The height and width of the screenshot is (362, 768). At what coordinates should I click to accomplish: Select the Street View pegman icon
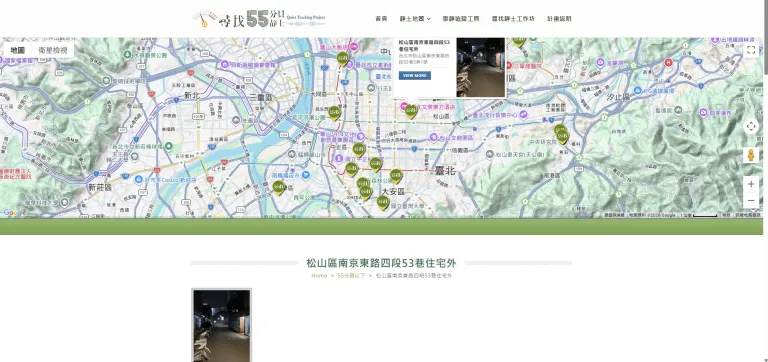751,155
